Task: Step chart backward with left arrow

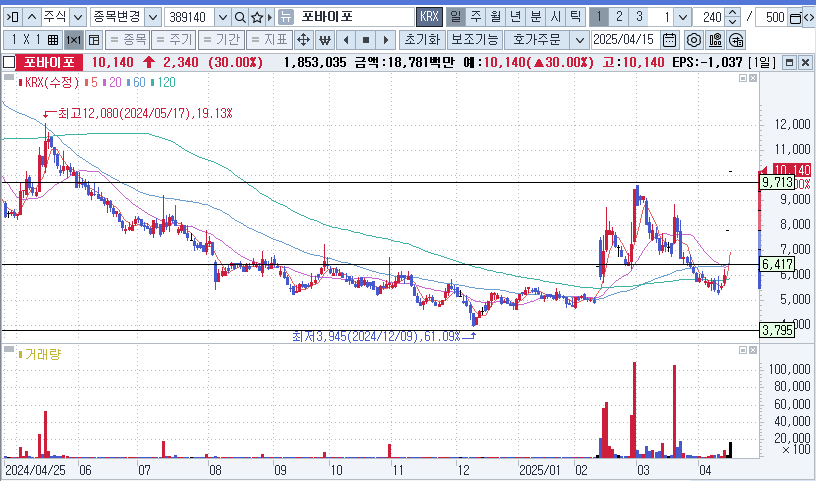Action: point(346,40)
